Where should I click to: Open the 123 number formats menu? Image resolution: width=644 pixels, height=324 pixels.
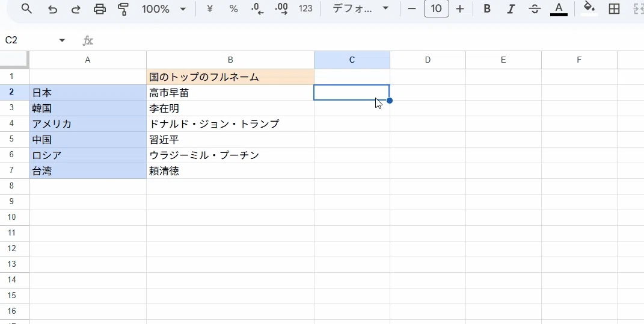coord(305,9)
